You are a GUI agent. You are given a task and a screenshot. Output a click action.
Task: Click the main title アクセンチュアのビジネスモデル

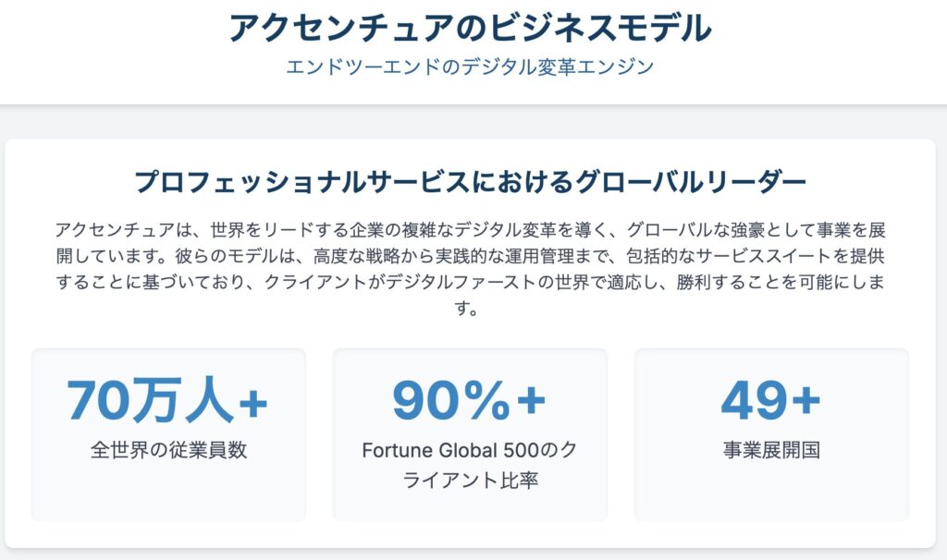click(x=471, y=28)
